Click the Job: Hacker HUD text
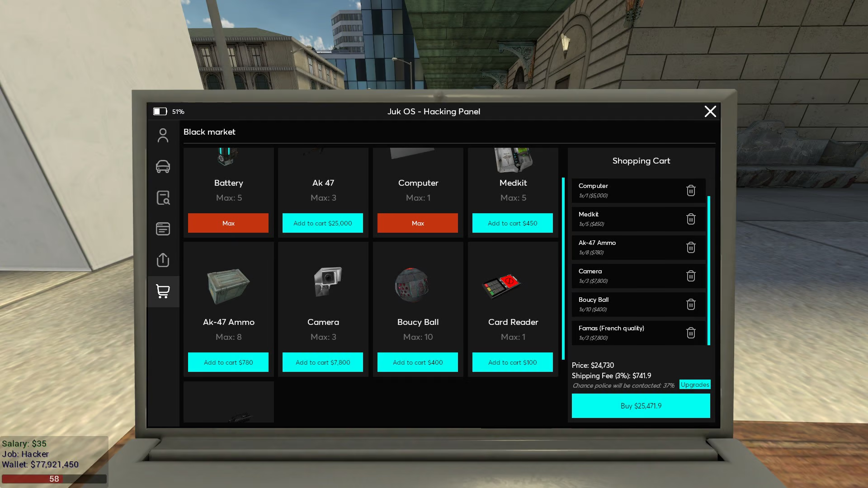Viewport: 868px width, 488px height. click(25, 454)
